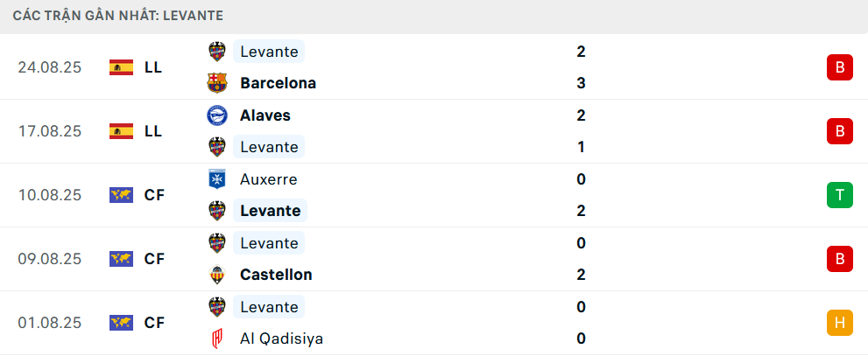The height and width of the screenshot is (356, 868).
Task: Select the LL league label on 17.08.25
Action: pyautogui.click(x=153, y=131)
